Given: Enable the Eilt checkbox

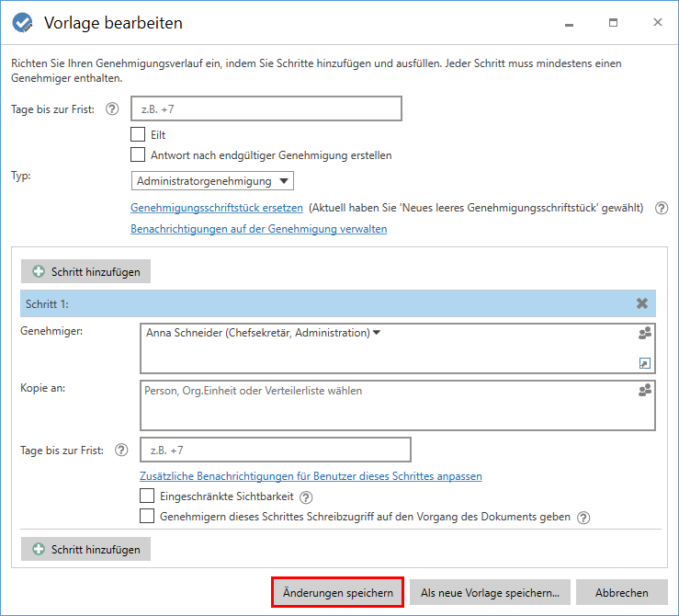Looking at the screenshot, I should tap(138, 134).
